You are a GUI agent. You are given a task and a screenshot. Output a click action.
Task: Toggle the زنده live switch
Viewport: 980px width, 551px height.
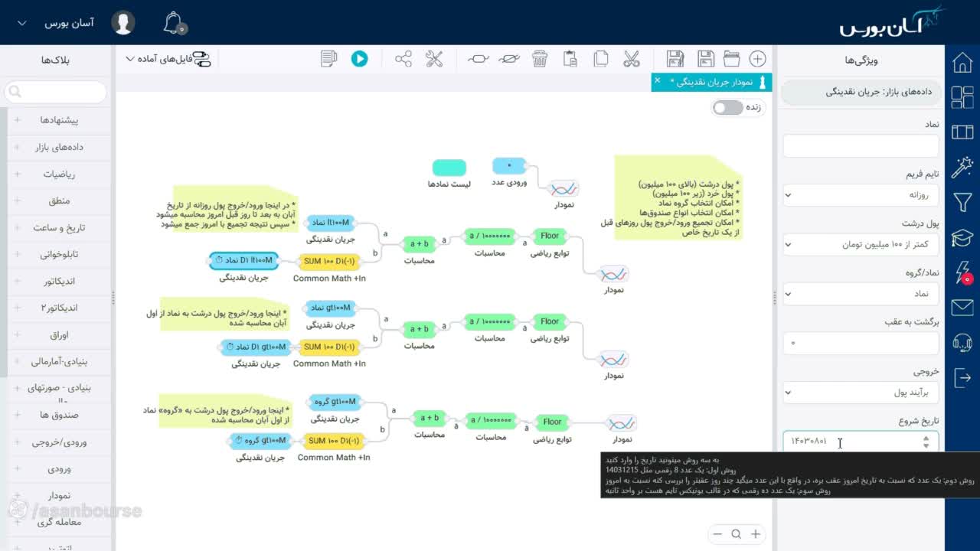pyautogui.click(x=727, y=108)
